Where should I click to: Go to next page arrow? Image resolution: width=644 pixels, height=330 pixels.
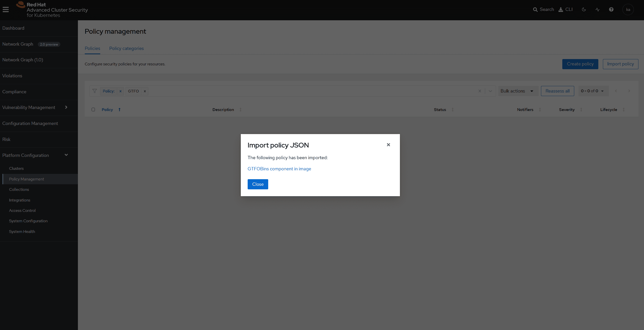[629, 91]
